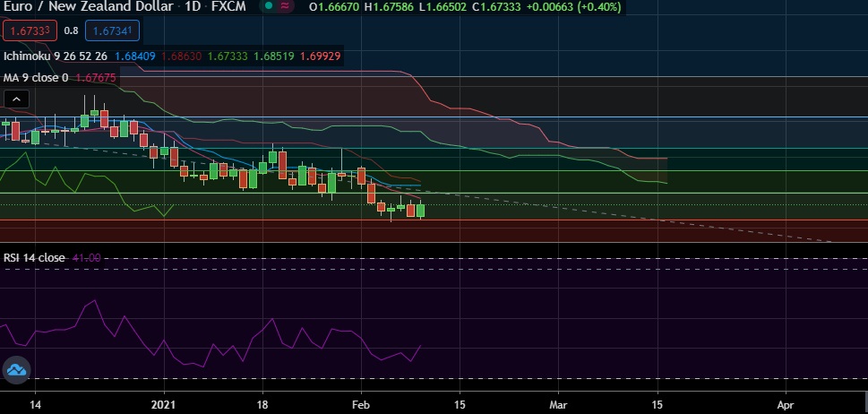Viewport: 868px width, 414px height.
Task: Click the open price O1.66670
Action: click(334, 7)
